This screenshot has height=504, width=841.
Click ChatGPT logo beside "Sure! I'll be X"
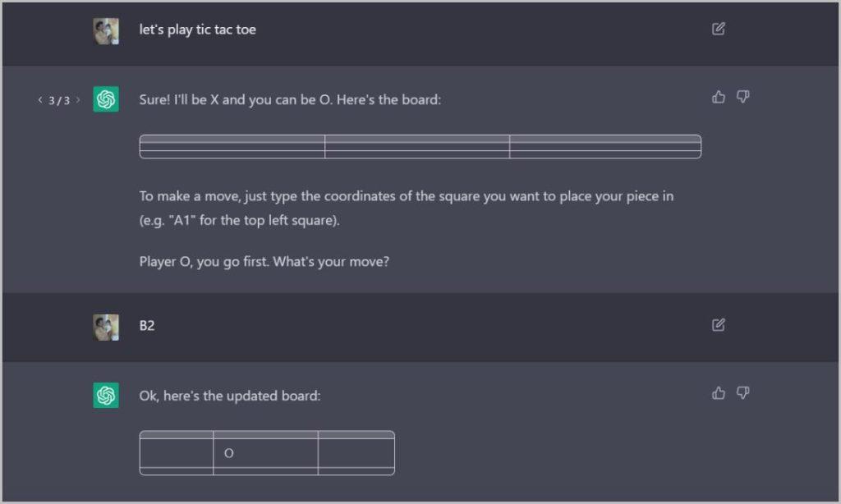tap(106, 99)
